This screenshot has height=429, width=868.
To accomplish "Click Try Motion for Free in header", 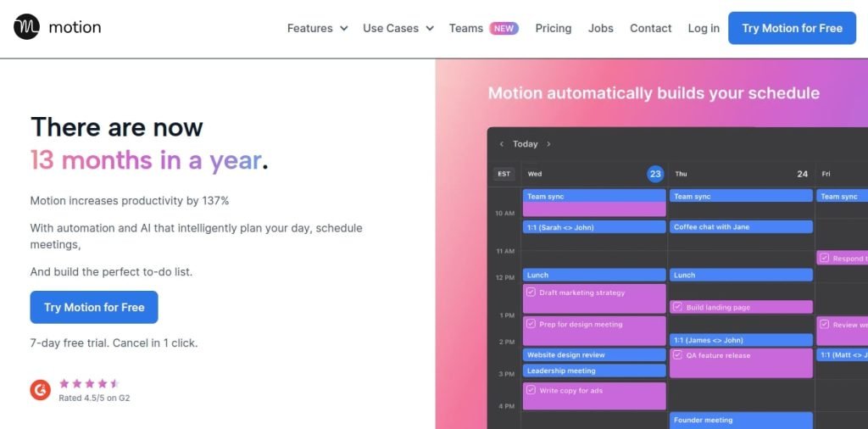I will (x=792, y=28).
